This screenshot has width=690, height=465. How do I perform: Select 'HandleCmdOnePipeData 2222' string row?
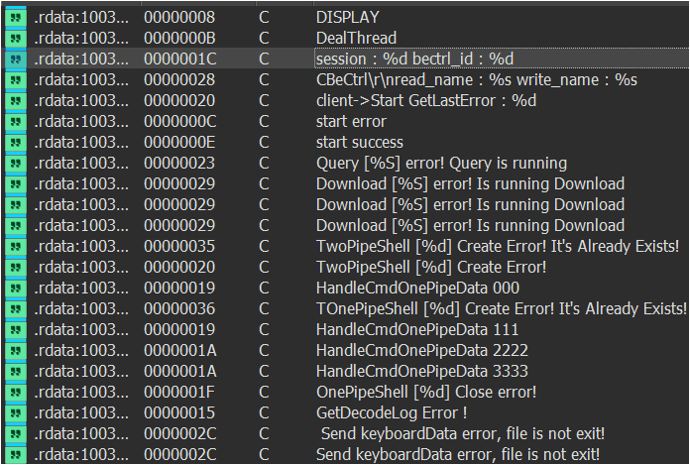tap(422, 350)
